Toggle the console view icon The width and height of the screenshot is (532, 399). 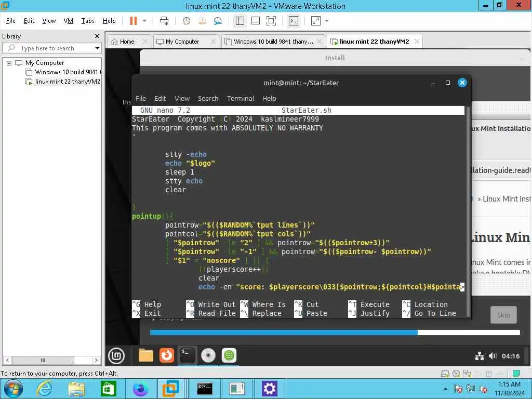pyautogui.click(x=294, y=21)
